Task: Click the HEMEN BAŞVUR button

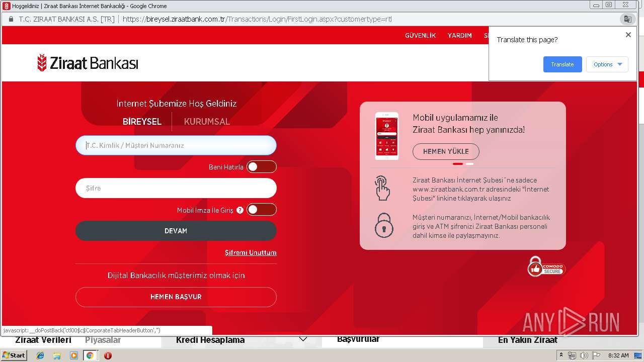Action: 176,297
